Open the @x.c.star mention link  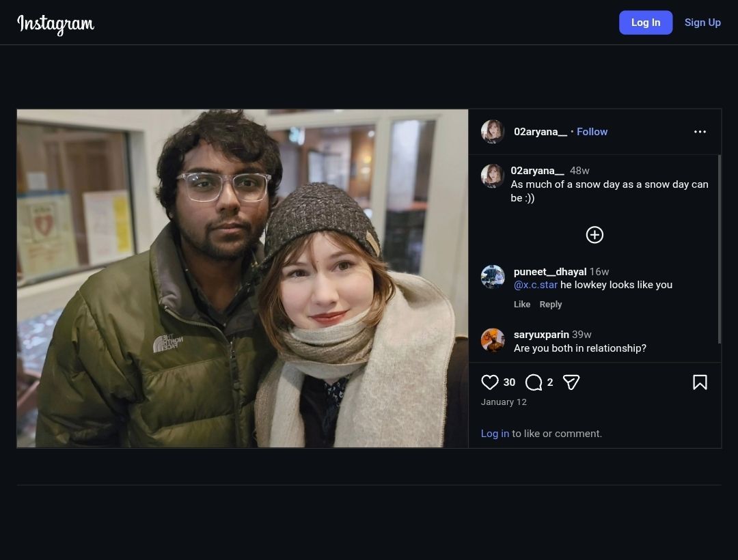pos(536,285)
